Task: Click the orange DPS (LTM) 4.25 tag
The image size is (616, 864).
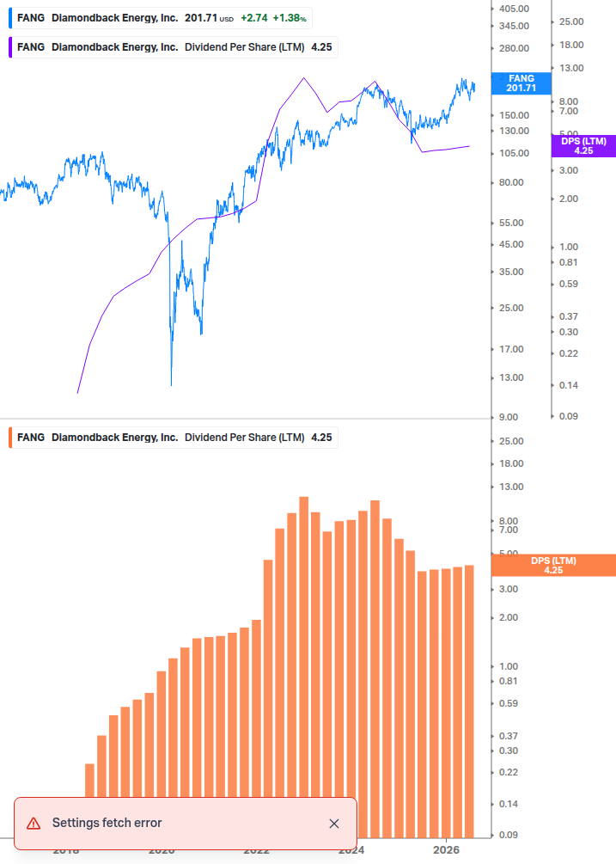Action: tap(553, 566)
